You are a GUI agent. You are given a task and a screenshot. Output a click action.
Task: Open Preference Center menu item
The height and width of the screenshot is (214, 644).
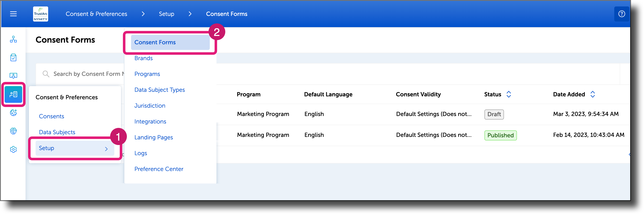click(x=159, y=169)
